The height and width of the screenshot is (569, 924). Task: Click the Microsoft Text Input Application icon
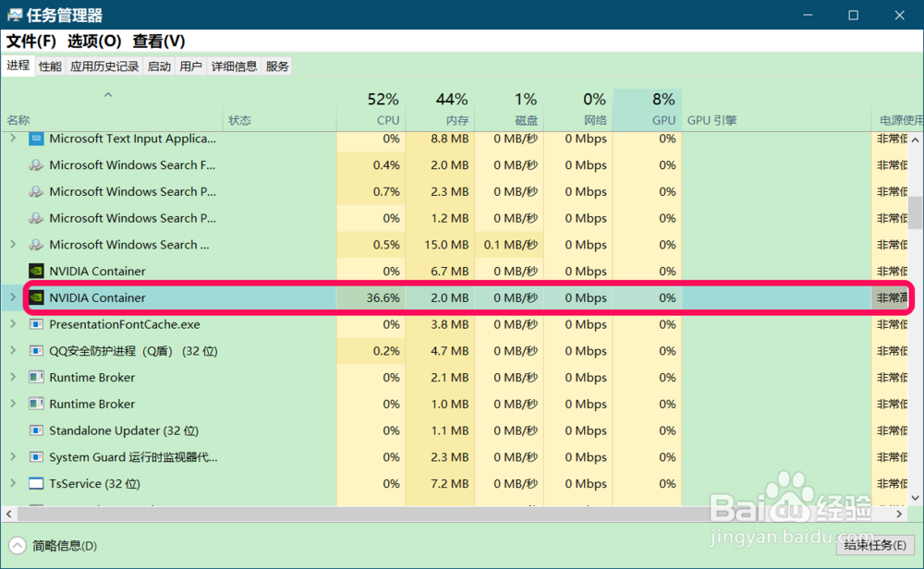point(36,139)
